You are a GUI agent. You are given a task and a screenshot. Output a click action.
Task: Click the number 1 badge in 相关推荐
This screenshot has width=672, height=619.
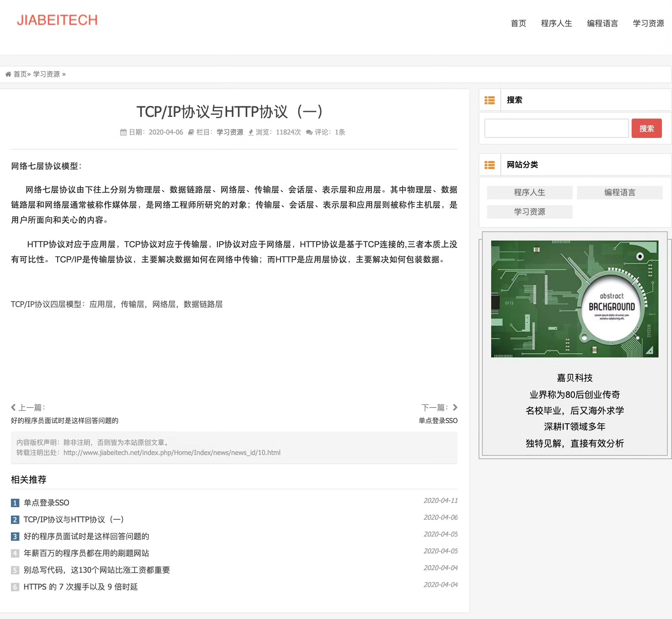(x=15, y=503)
